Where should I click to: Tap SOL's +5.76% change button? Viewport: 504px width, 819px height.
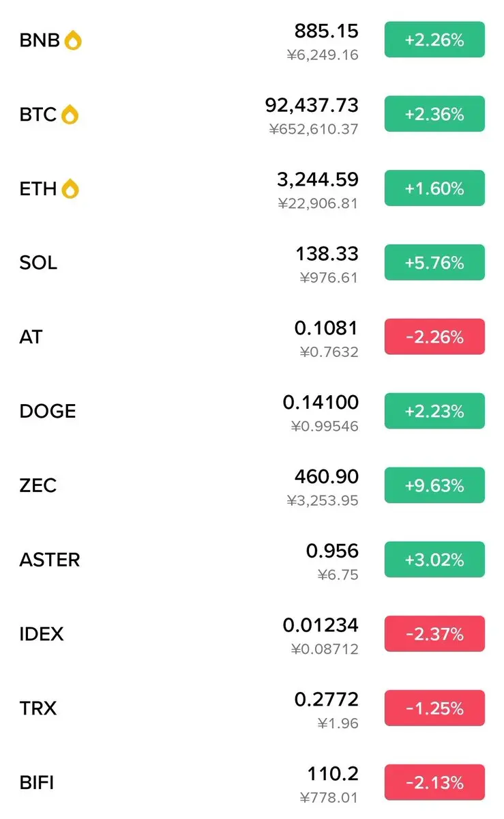434,262
